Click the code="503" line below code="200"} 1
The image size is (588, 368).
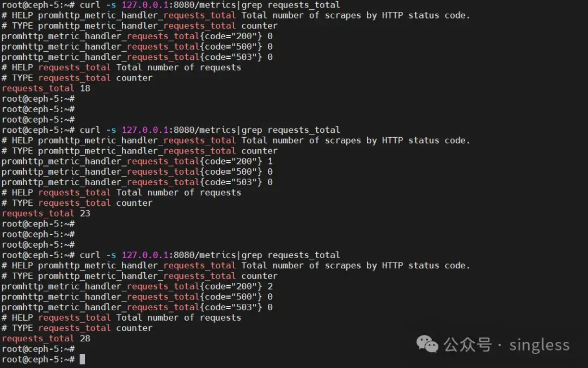point(136,182)
